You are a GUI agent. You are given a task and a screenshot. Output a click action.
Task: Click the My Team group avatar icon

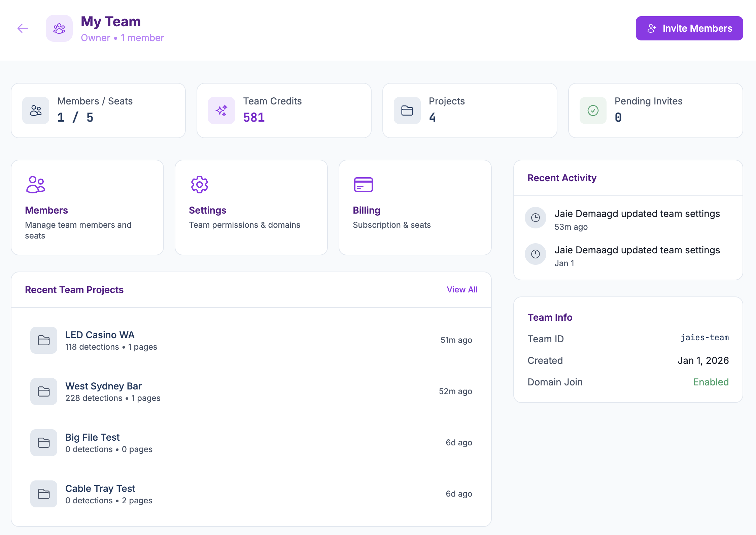[x=59, y=28]
